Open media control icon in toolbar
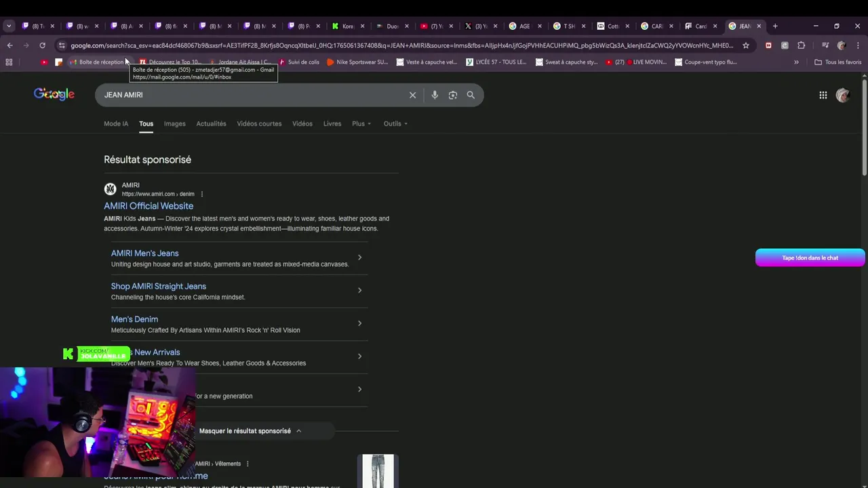Image resolution: width=868 pixels, height=488 pixels. pos(825,45)
